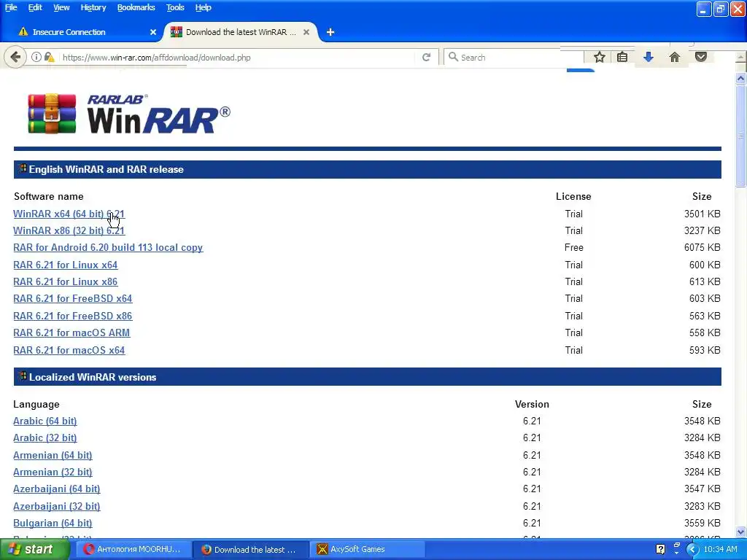This screenshot has width=747, height=560.
Task: Open RAR 6.21 for FreeBSD x86 link
Action: (x=73, y=316)
